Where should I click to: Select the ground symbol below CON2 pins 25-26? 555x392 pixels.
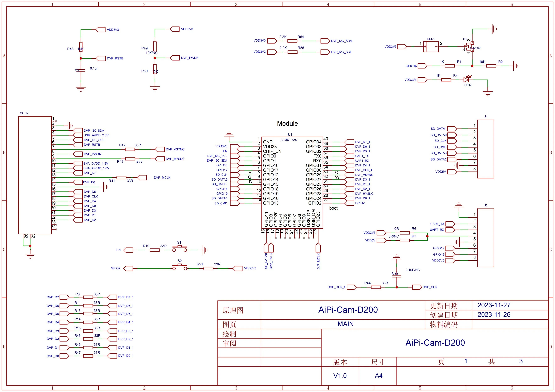point(30,256)
